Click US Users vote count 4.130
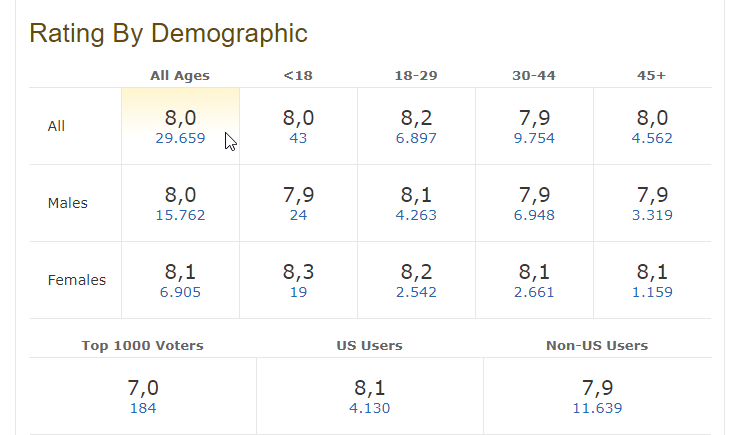Viewport: 741px width, 435px height. [x=370, y=408]
